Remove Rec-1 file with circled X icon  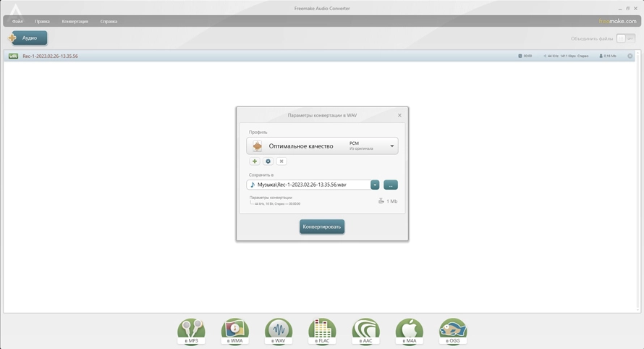tap(630, 56)
